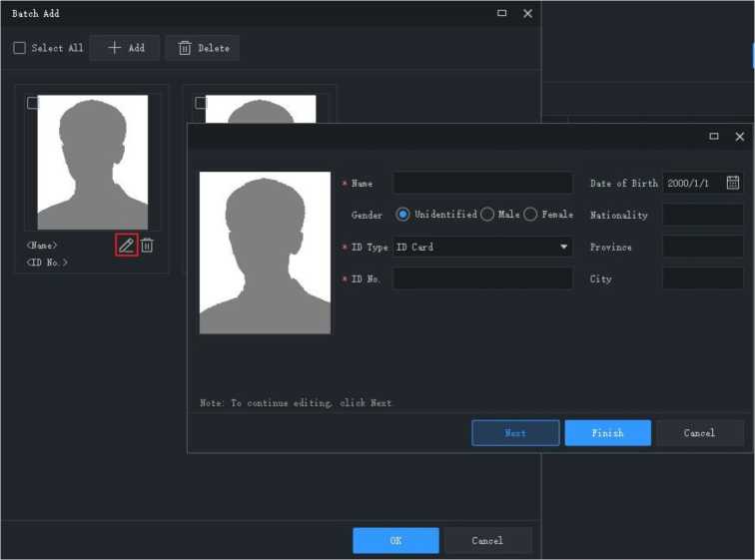755x560 pixels.
Task: Click the Add button with plus icon
Action: pyautogui.click(x=125, y=48)
